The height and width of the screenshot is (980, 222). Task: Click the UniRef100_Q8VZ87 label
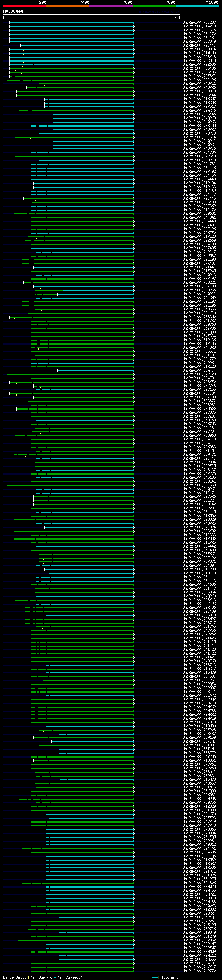tap(199, 416)
